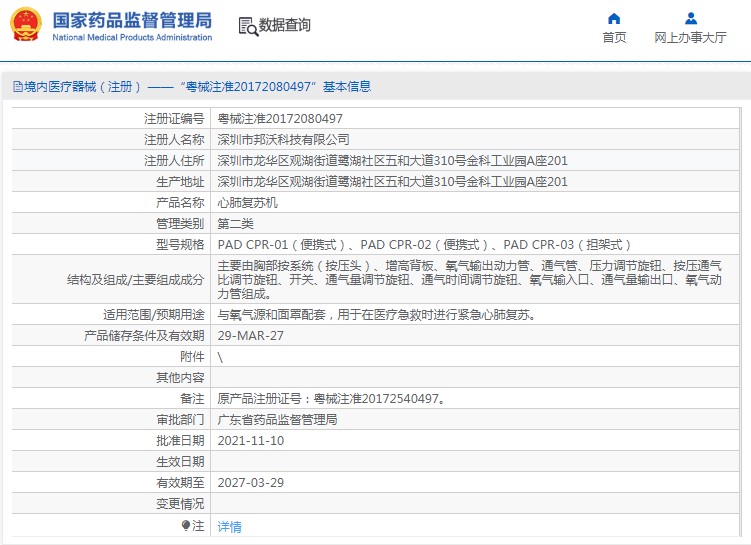Image resolution: width=751 pixels, height=545 pixels.
Task: Click the expiry date 2027-03-29 value
Action: [x=251, y=482]
